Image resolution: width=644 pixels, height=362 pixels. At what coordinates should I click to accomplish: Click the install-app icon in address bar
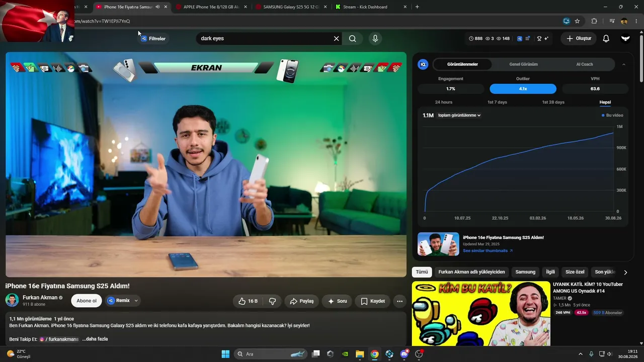(x=566, y=21)
